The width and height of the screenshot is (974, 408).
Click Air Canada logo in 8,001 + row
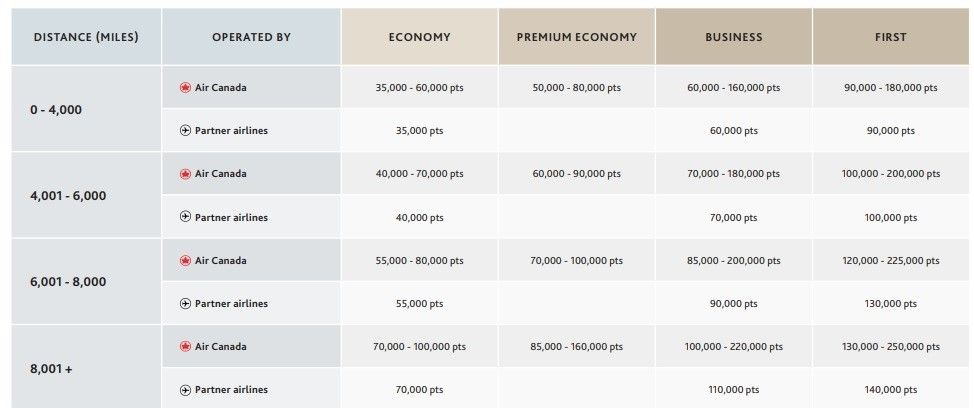[184, 346]
